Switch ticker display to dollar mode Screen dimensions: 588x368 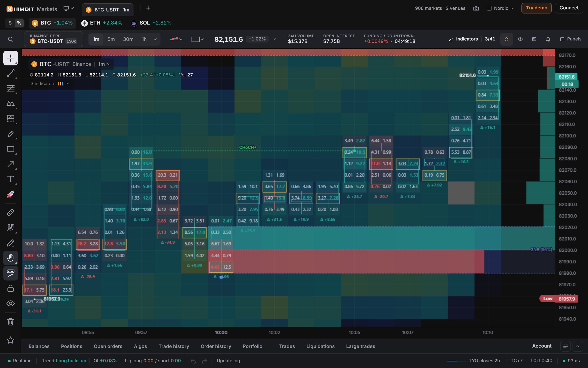(10, 23)
